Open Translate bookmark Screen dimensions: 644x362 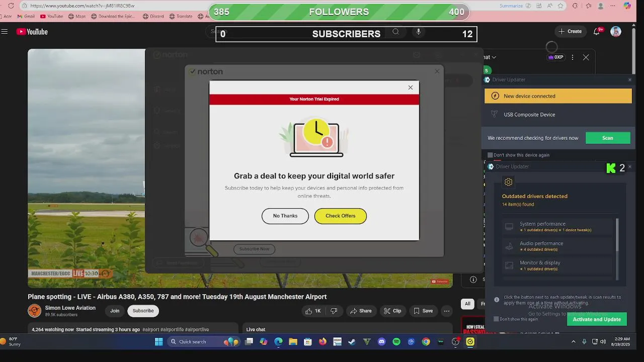(181, 16)
